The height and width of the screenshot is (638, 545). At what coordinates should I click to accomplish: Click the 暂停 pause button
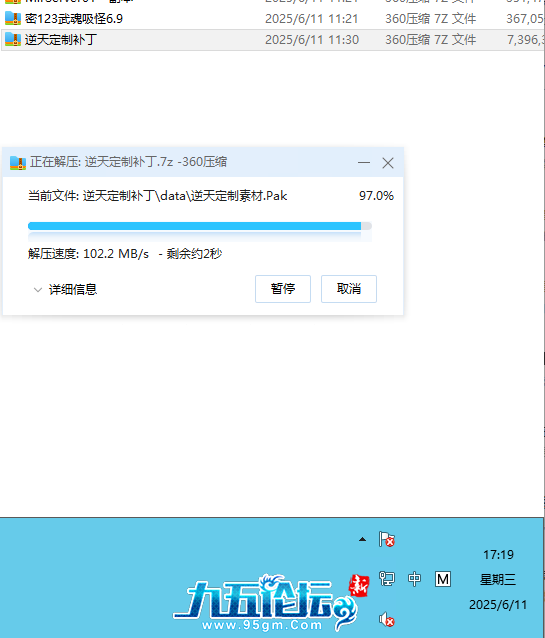pos(283,289)
